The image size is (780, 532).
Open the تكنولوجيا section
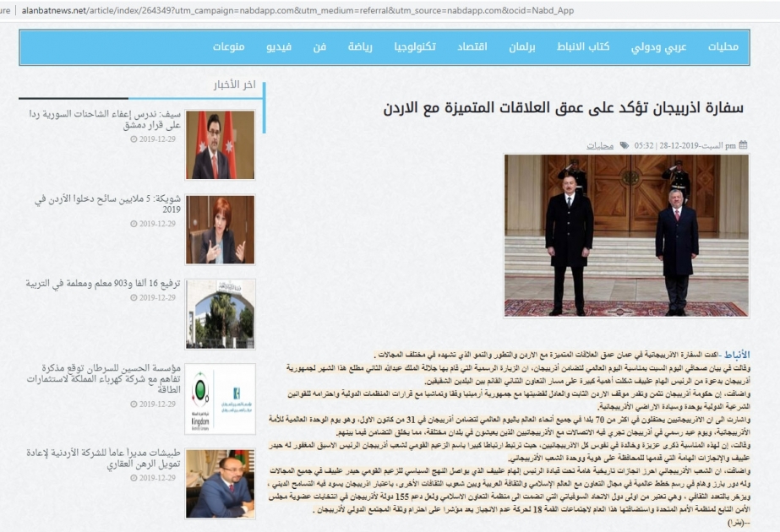[x=415, y=46]
